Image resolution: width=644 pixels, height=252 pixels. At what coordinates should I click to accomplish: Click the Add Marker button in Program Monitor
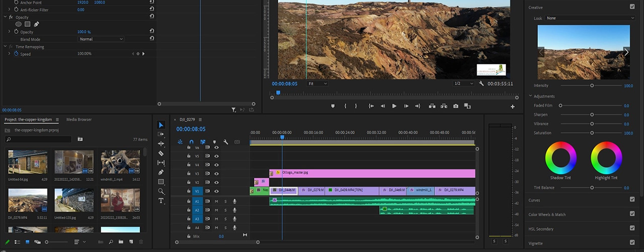click(333, 106)
